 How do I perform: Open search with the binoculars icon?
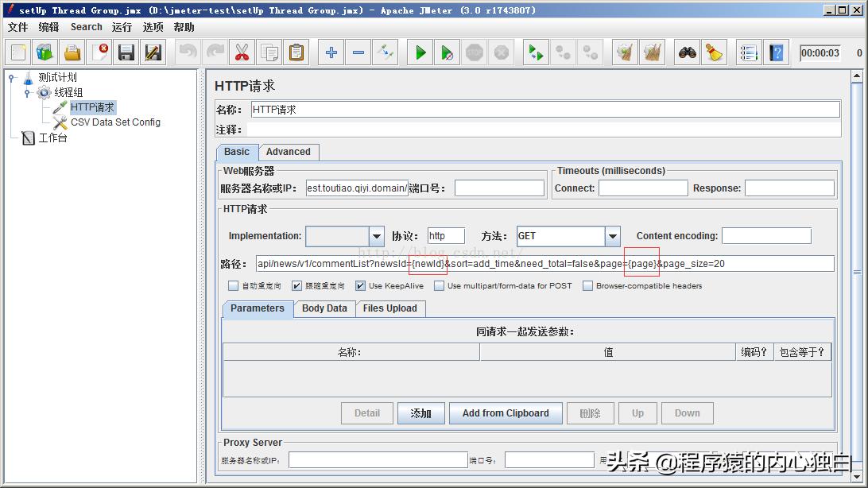tap(686, 52)
